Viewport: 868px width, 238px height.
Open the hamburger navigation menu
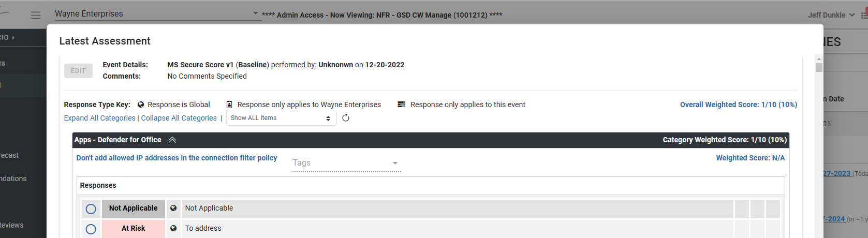[x=36, y=15]
